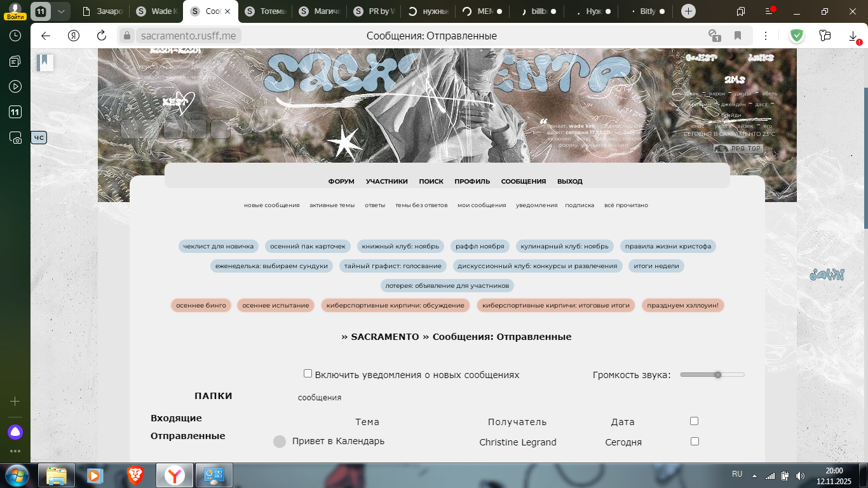Open the video play icon in the sidebar
This screenshot has height=488, width=868.
click(x=15, y=86)
